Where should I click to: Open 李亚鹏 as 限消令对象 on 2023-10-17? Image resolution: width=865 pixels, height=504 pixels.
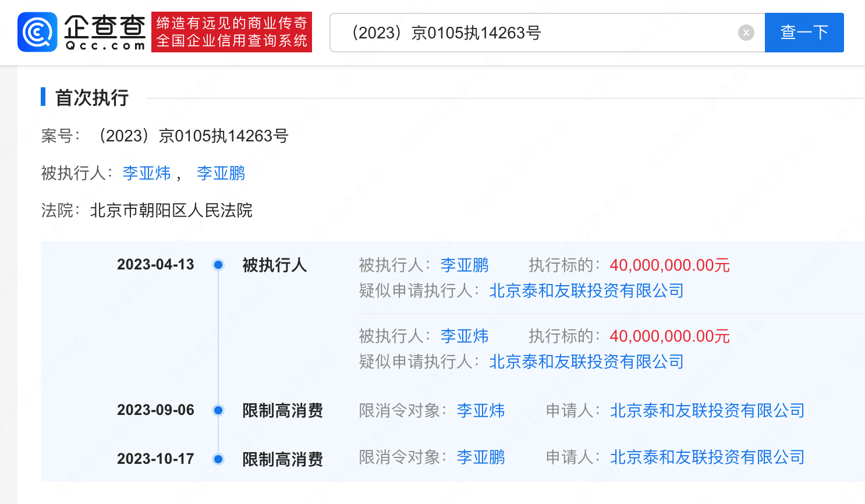[x=480, y=457]
